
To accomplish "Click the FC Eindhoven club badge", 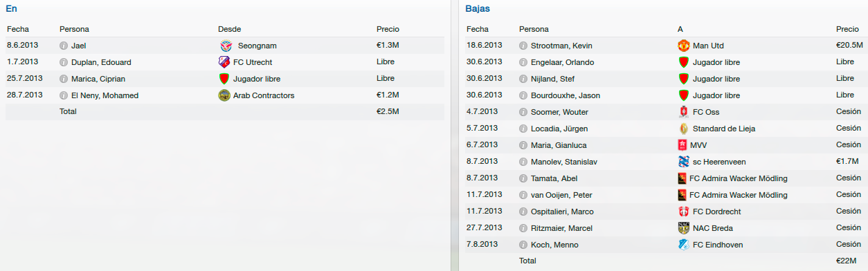I will coord(684,245).
